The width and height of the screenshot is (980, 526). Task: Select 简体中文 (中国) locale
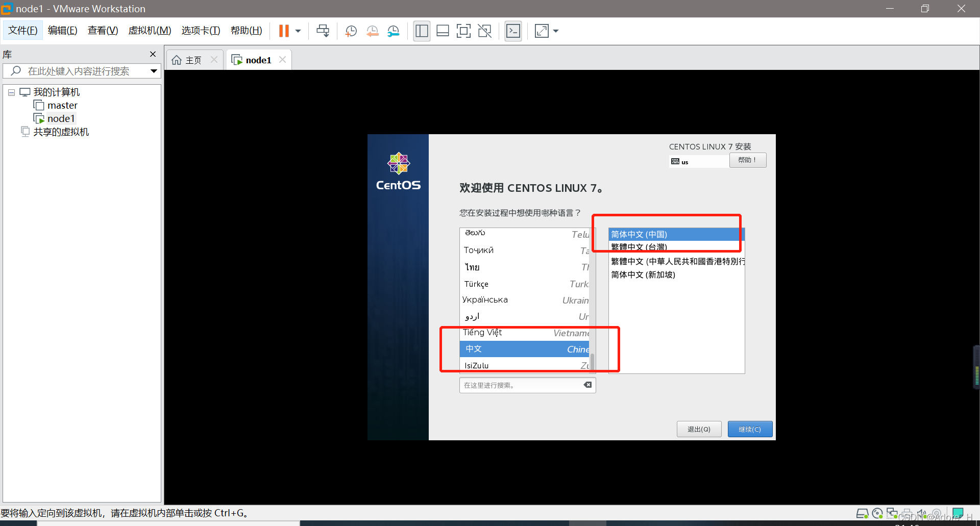677,235
